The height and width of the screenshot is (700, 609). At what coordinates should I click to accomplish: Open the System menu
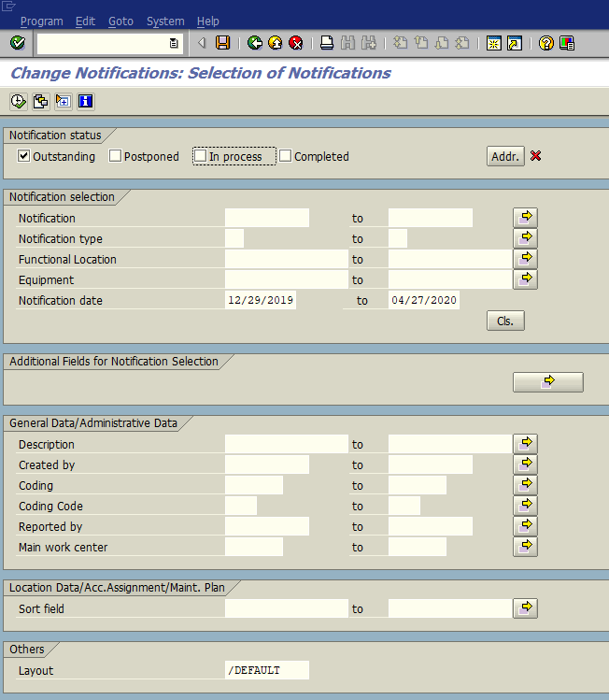(x=165, y=21)
